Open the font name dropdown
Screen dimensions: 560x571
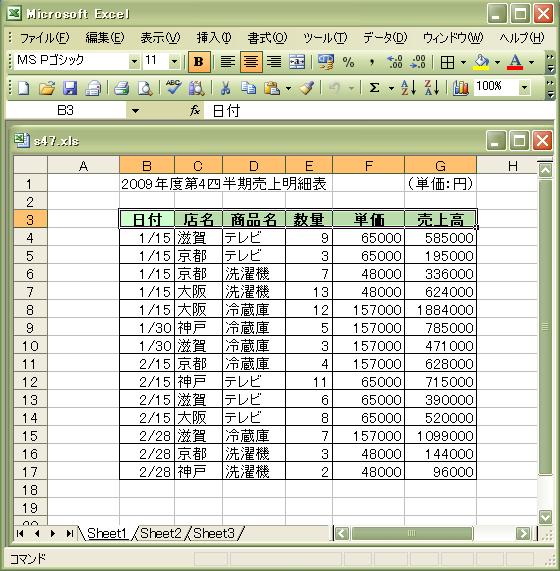pyautogui.click(x=134, y=62)
